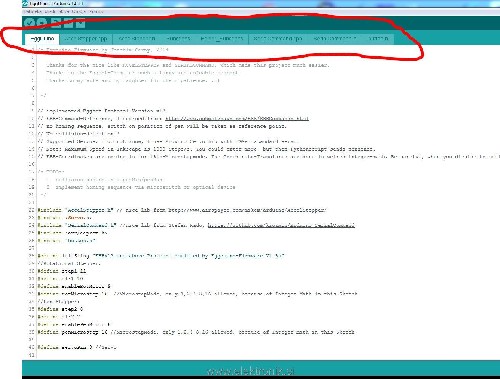Image resolution: width=500 pixels, height=379 pixels.
Task: Open the SerialCommand.h tab
Action: (335, 39)
